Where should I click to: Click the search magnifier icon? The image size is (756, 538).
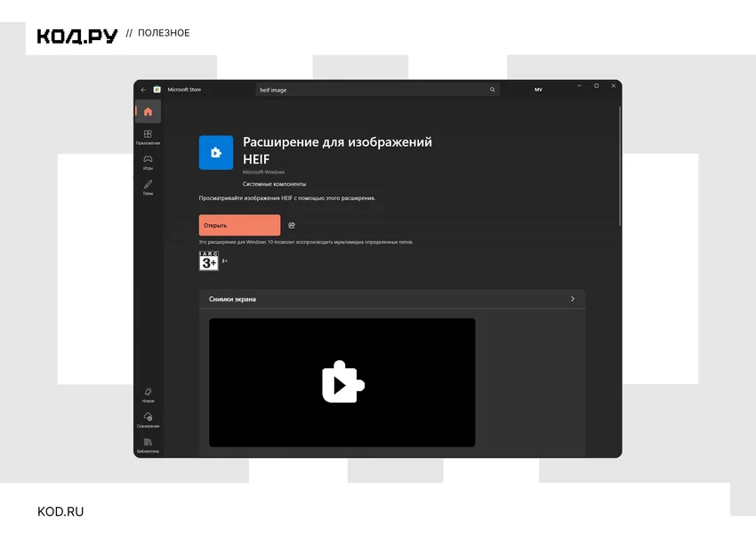492,90
